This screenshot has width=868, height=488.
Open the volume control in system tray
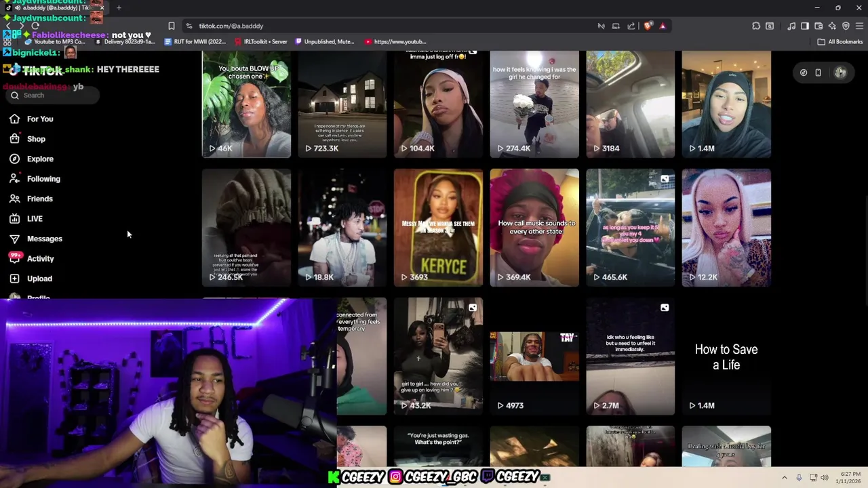point(825,478)
